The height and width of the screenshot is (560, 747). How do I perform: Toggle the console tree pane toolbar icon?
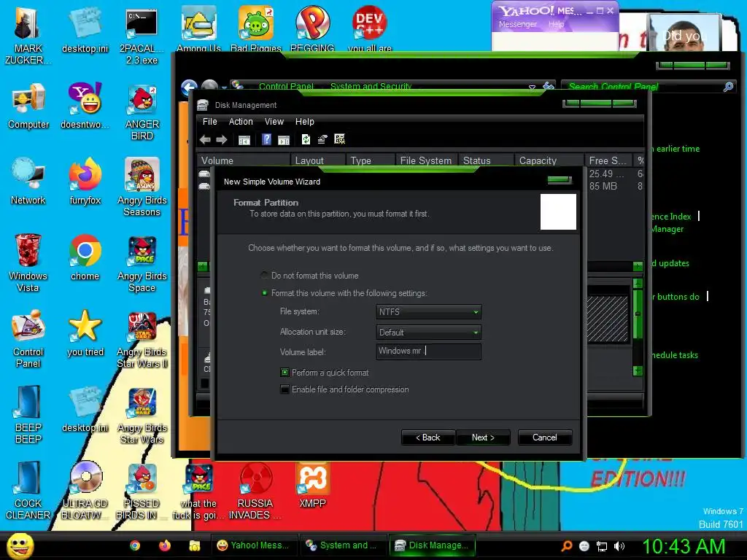click(244, 139)
